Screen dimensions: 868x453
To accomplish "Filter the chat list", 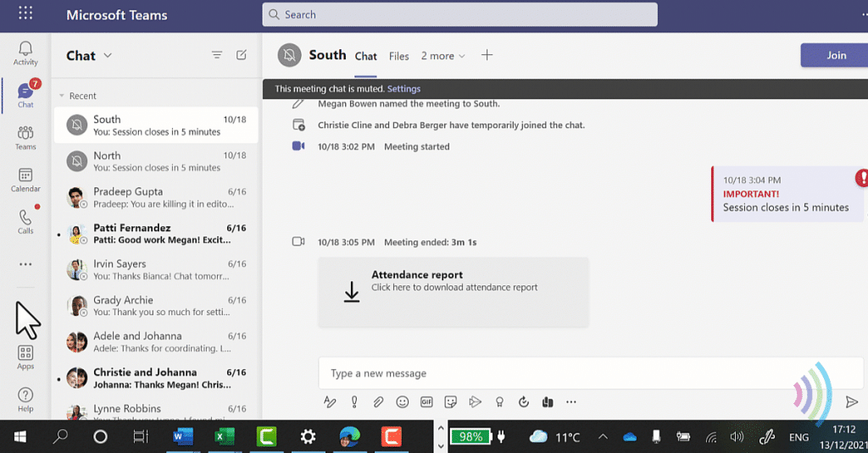I will click(216, 55).
